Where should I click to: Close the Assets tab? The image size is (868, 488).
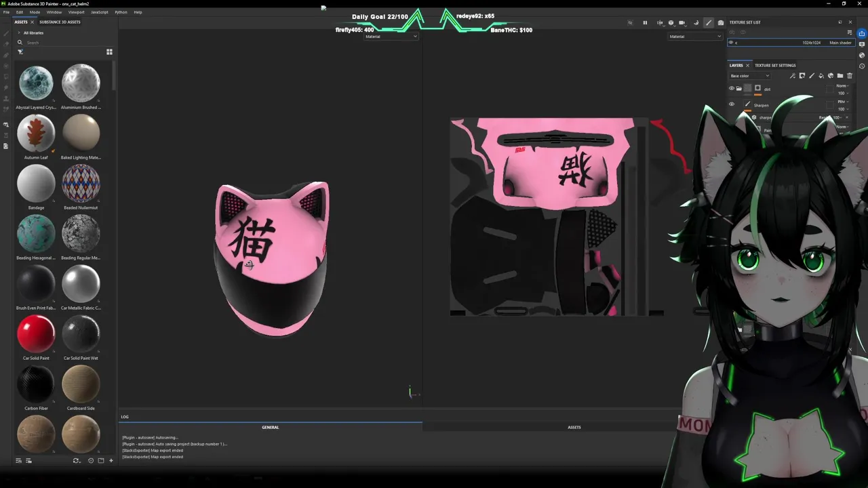click(x=32, y=22)
